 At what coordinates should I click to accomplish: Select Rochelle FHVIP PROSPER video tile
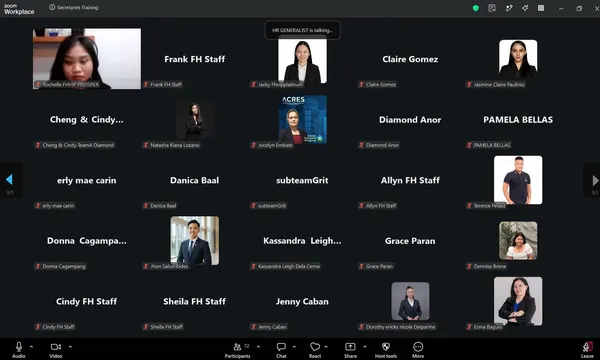click(x=87, y=59)
